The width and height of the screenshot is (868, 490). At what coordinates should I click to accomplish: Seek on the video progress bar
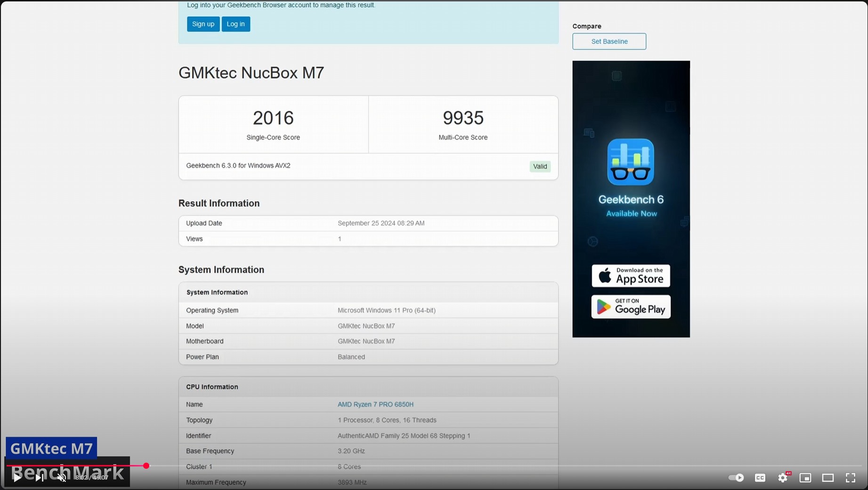point(434,465)
